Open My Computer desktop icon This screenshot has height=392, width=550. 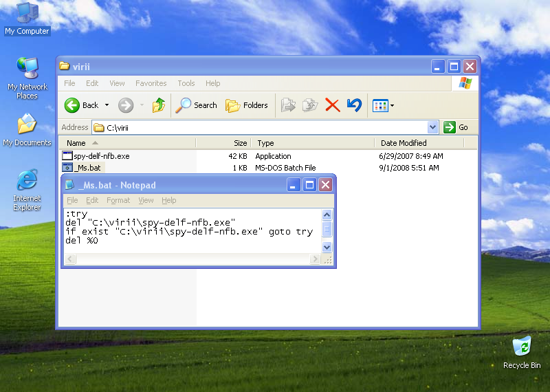click(x=27, y=18)
